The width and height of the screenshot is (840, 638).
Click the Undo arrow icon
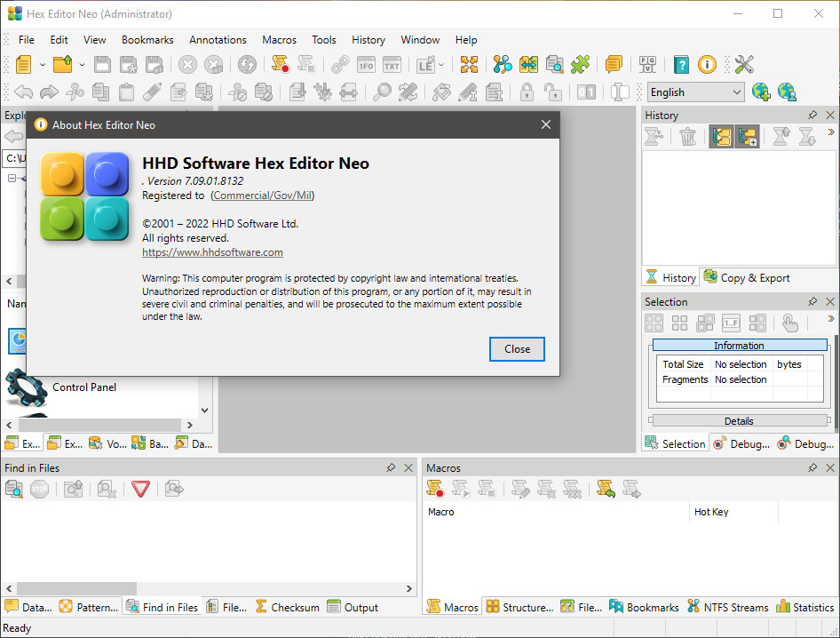23,92
